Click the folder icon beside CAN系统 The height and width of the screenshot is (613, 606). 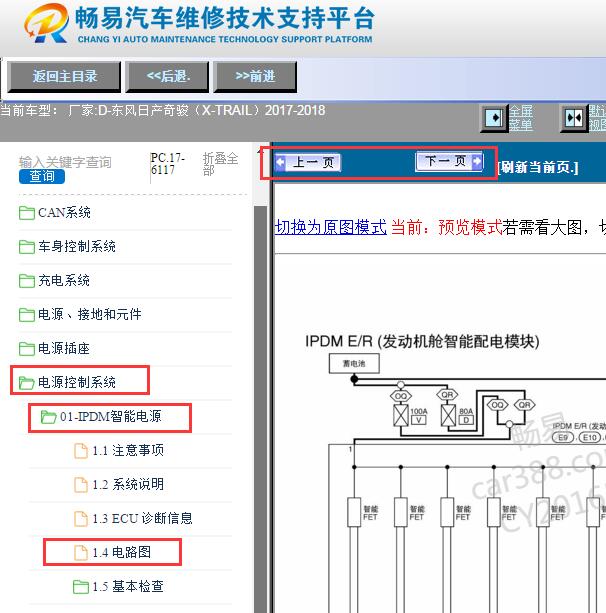(x=27, y=213)
